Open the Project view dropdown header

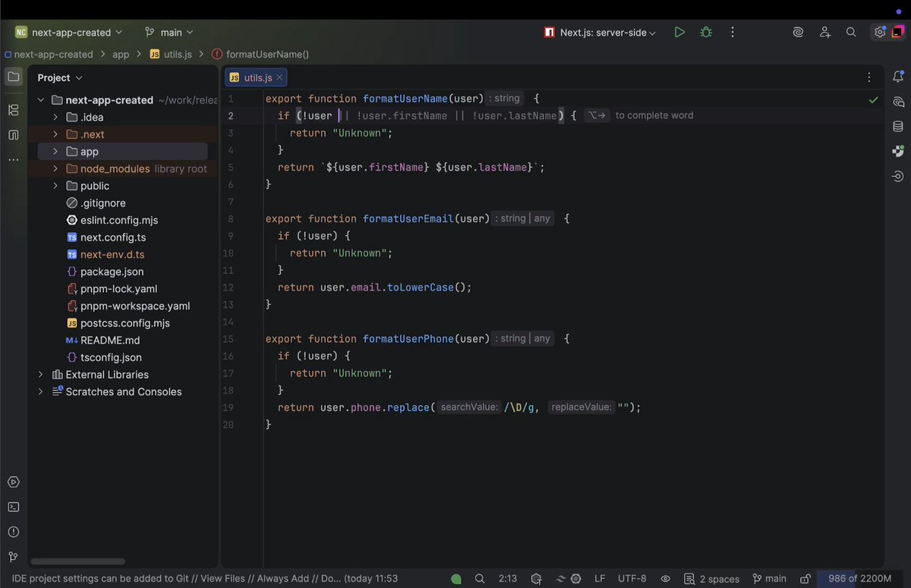click(x=60, y=77)
